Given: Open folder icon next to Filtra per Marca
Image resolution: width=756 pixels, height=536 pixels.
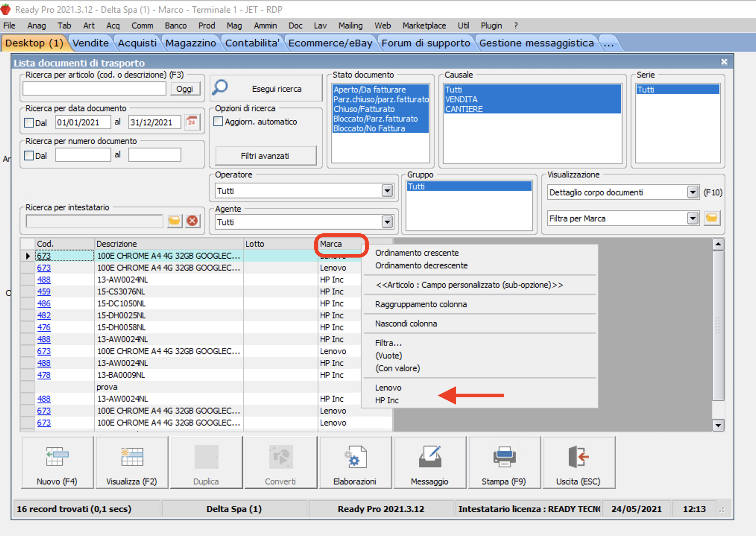Looking at the screenshot, I should 712,218.
